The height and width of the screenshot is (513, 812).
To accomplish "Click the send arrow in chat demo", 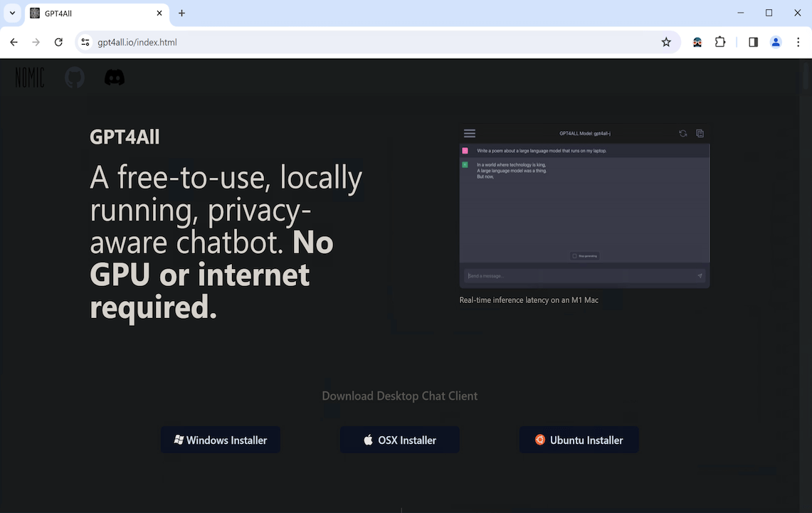I will click(x=700, y=276).
